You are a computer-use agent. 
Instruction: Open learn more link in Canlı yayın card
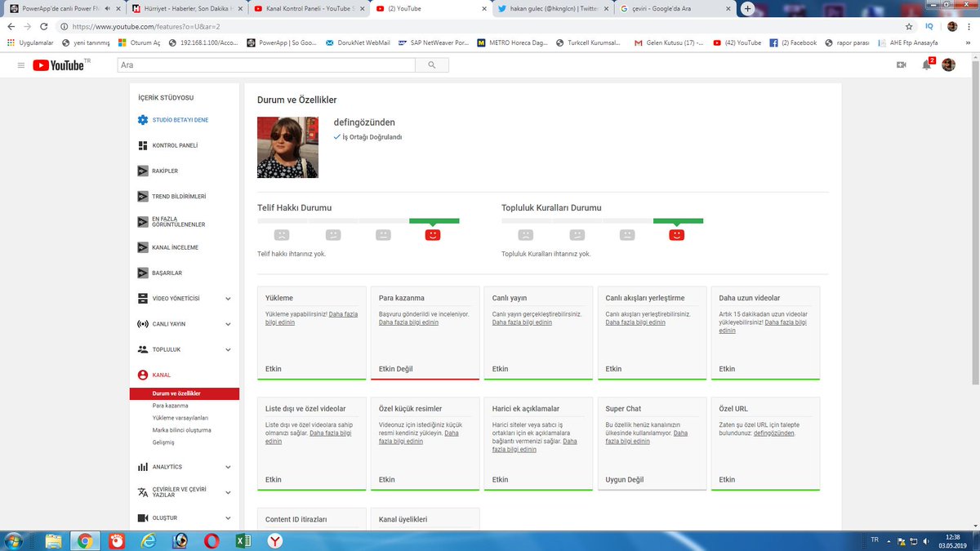click(x=522, y=322)
